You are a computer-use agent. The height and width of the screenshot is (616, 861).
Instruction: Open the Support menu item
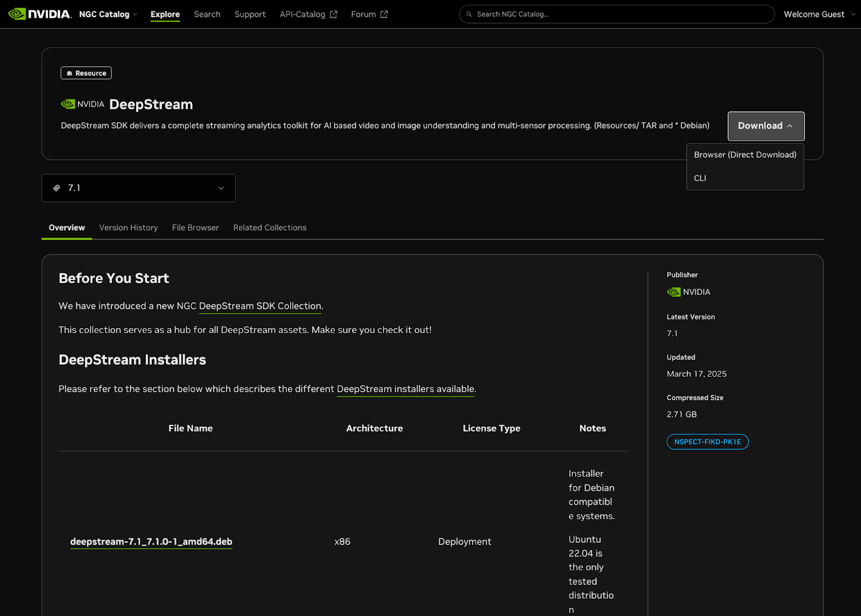pyautogui.click(x=250, y=14)
